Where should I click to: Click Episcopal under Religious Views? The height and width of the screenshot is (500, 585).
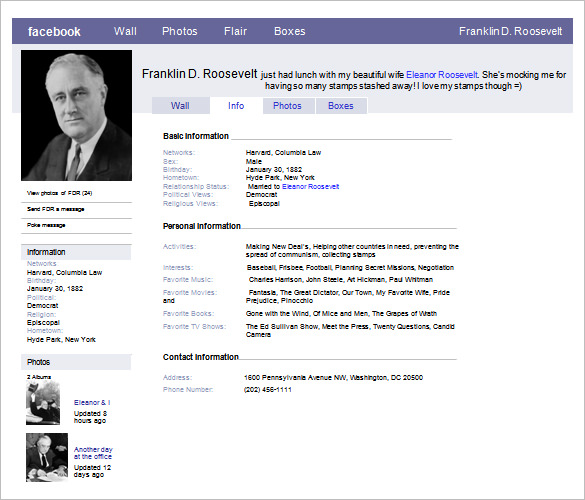tap(264, 203)
